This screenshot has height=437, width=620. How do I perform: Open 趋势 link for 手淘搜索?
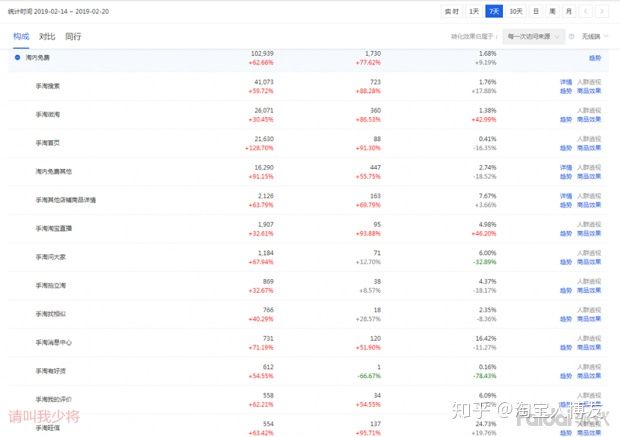coord(566,91)
